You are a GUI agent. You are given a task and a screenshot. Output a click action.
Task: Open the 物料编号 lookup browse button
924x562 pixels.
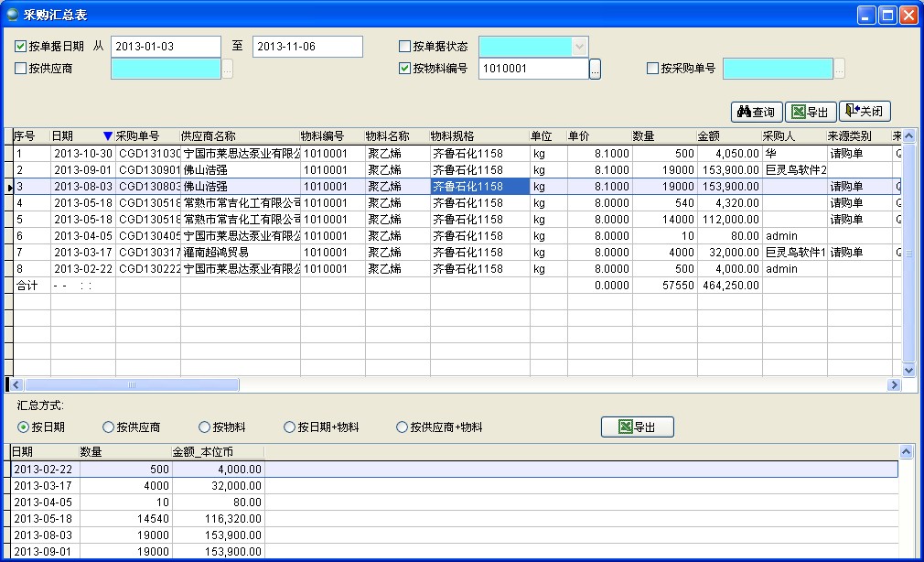click(595, 69)
